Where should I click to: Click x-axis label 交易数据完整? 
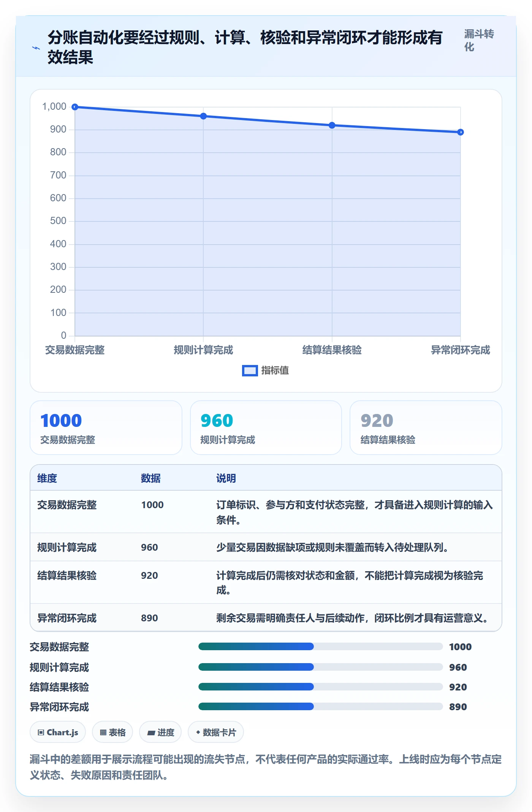tap(75, 350)
